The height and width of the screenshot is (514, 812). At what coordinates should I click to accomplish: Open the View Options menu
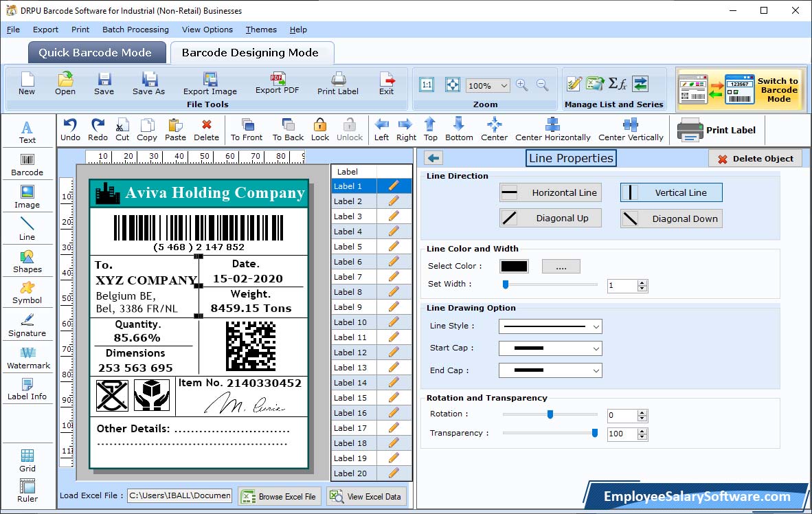(207, 30)
